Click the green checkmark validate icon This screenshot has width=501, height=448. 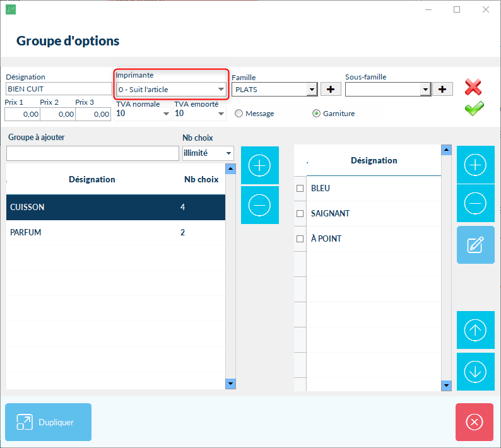[x=474, y=109]
